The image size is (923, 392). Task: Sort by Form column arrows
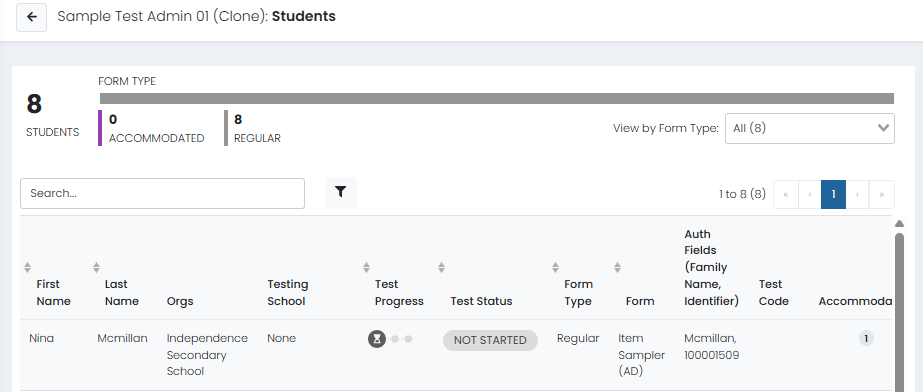(617, 268)
